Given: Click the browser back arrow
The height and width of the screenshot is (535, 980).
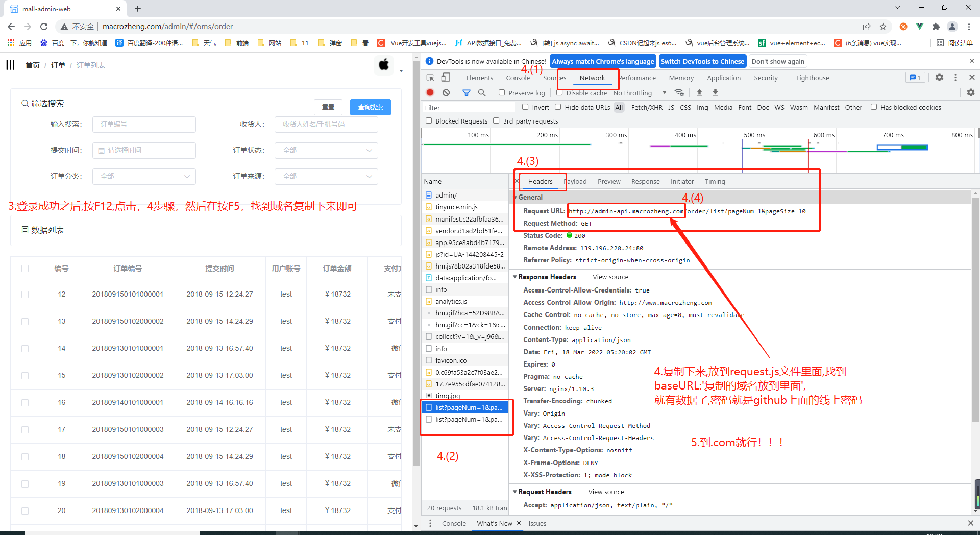Looking at the screenshot, I should (x=11, y=27).
